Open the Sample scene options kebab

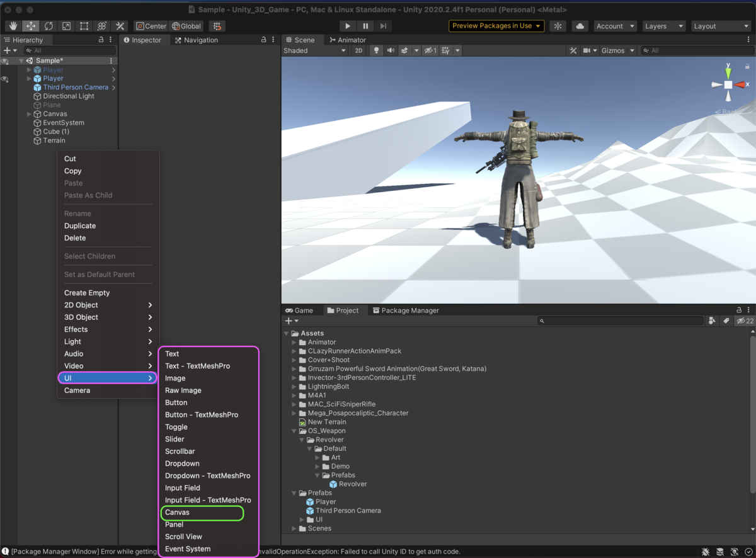click(111, 61)
